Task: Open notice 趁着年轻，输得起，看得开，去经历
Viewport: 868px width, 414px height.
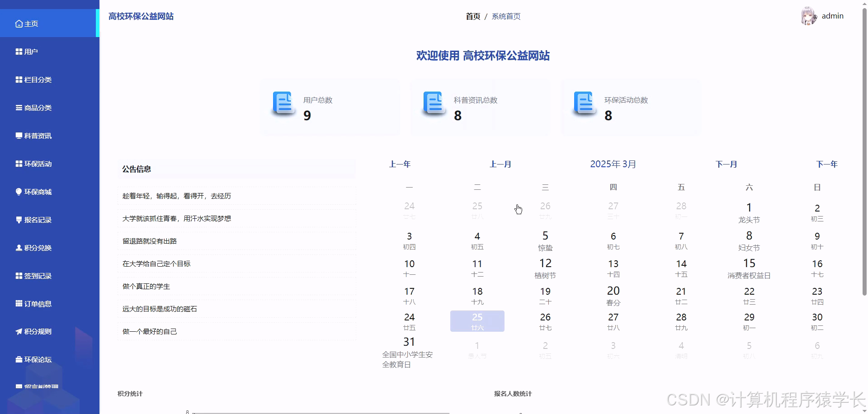Action: [x=237, y=196]
